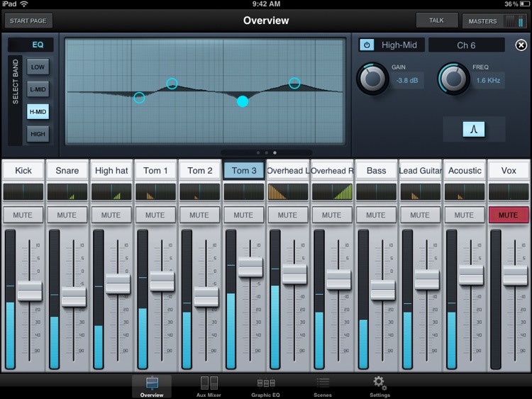The height and width of the screenshot is (399, 532).
Task: Toggle the High-Mid band power button
Action: 367,45
